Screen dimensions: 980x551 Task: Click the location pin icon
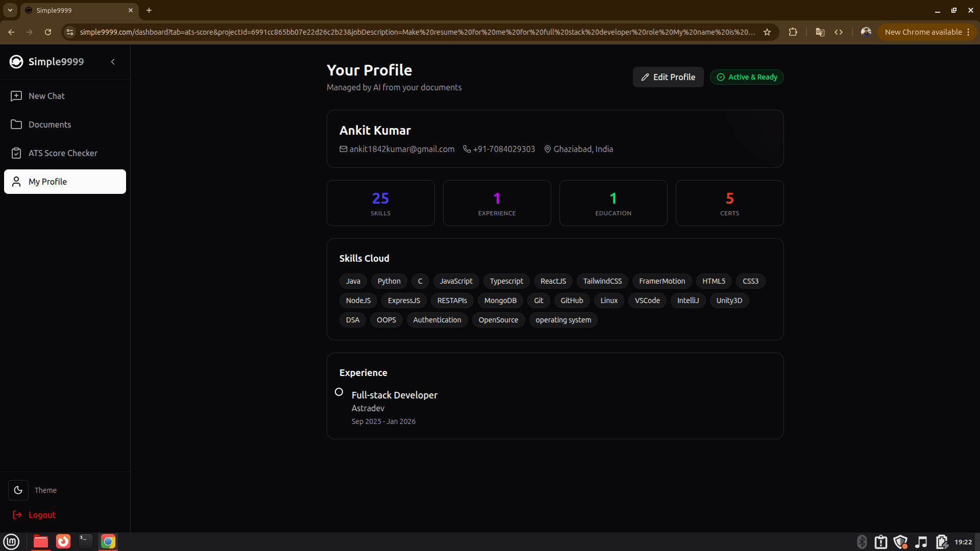[547, 149]
